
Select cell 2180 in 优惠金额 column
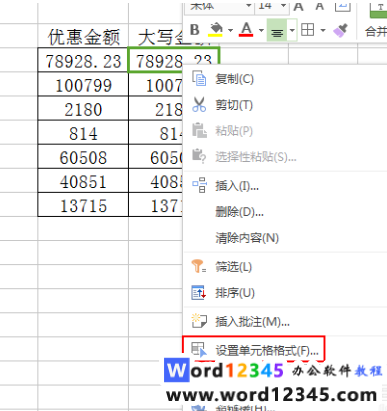pyautogui.click(x=83, y=109)
